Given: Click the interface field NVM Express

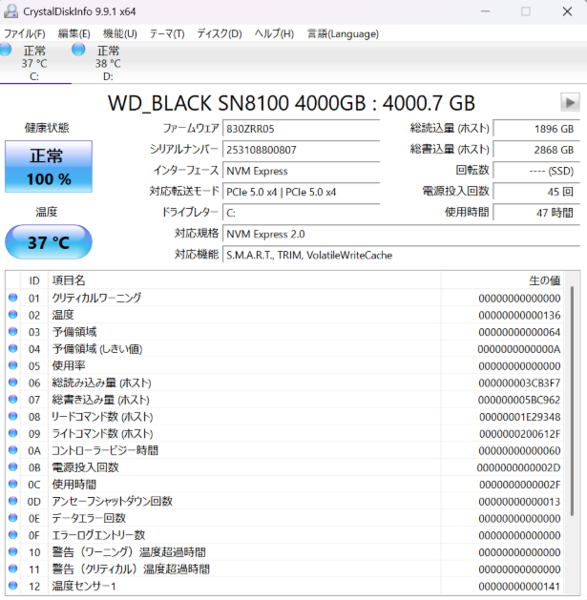Looking at the screenshot, I should point(301,171).
